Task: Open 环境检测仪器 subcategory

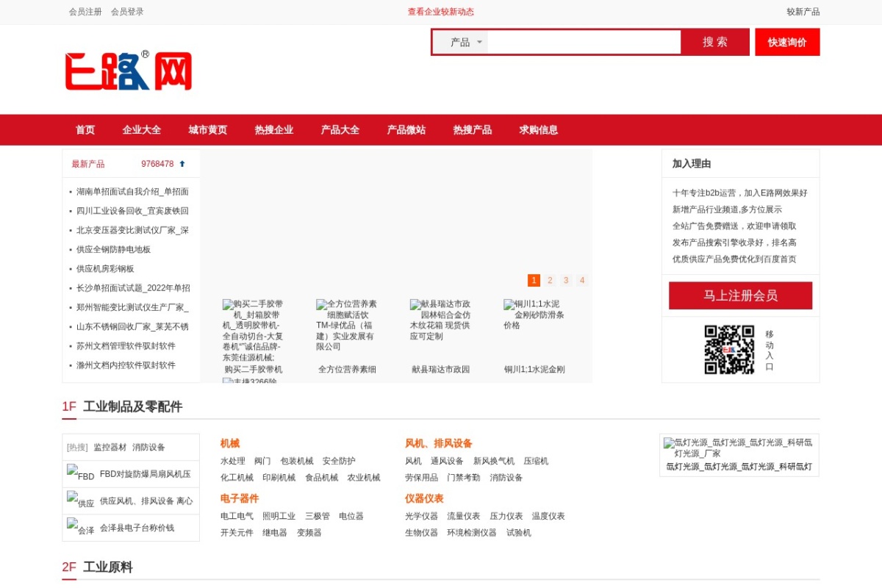Action: 472,533
